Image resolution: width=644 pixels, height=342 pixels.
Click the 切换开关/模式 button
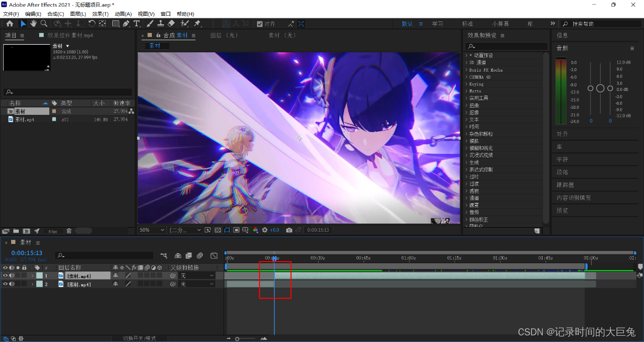click(x=140, y=338)
